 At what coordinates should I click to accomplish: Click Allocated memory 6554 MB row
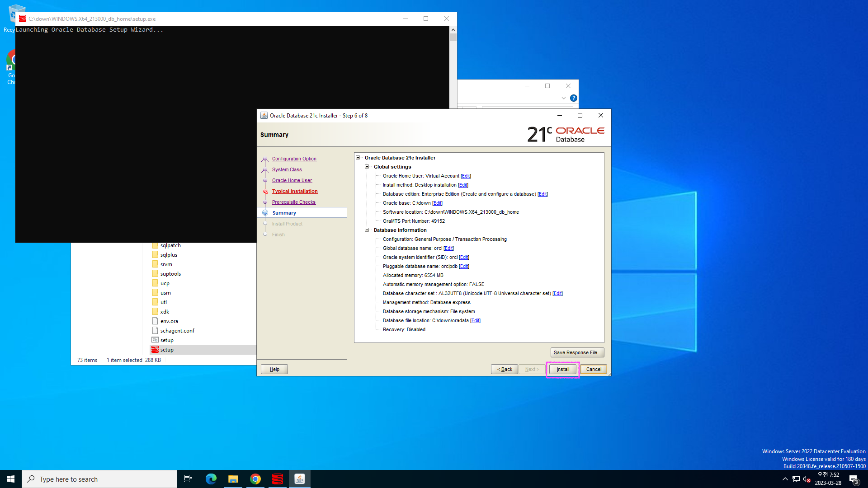click(413, 275)
